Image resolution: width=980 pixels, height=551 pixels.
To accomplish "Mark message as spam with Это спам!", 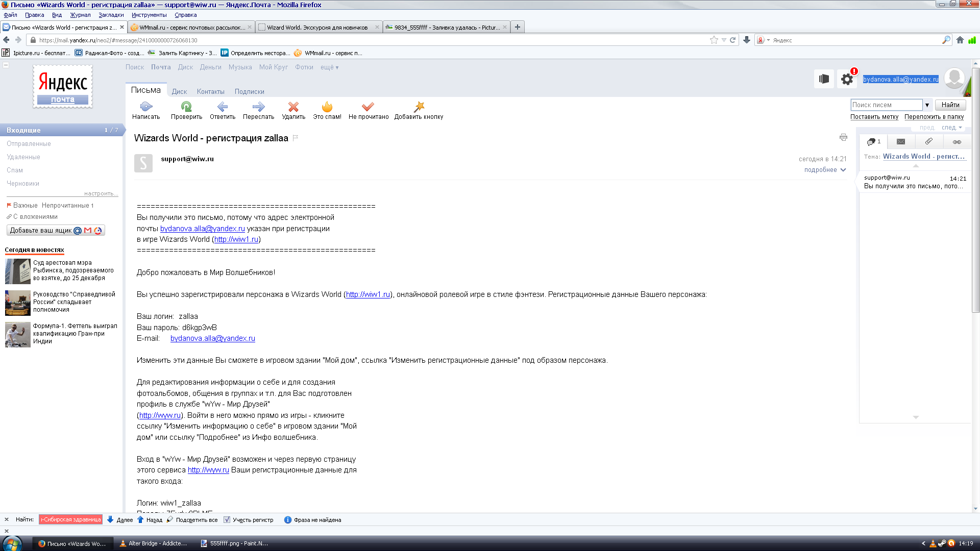I will click(x=327, y=110).
